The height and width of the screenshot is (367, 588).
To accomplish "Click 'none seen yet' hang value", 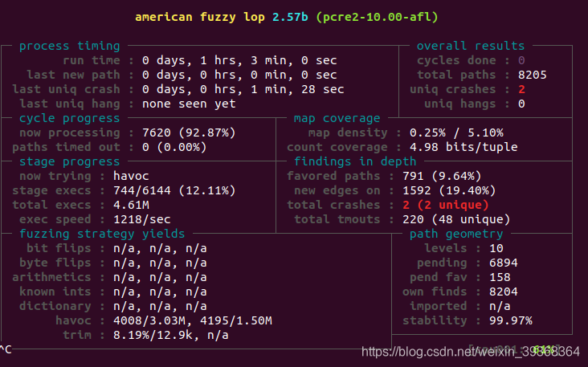I will coord(189,104).
